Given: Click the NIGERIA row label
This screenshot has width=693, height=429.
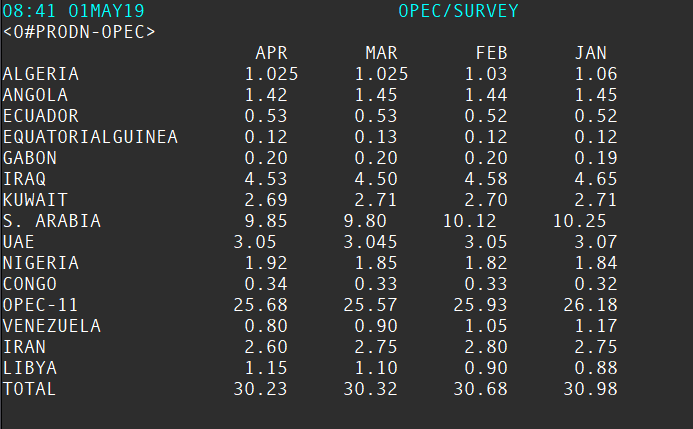Looking at the screenshot, I should (41, 263).
